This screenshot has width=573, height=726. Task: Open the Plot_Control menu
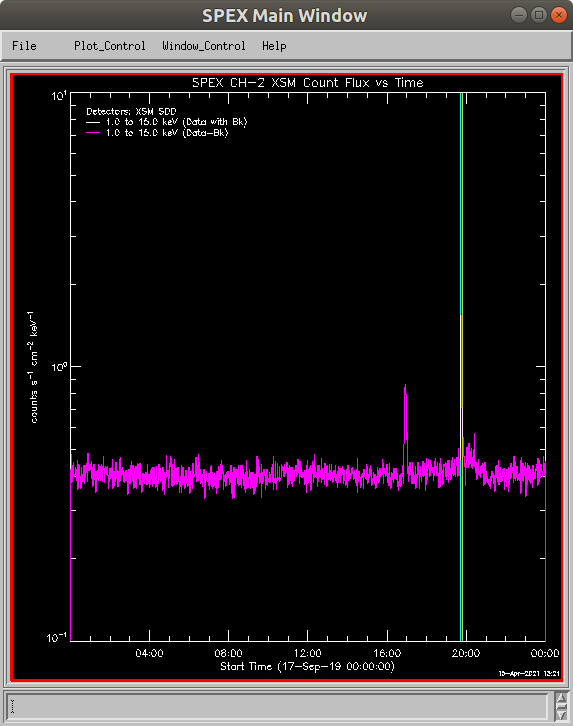pyautogui.click(x=110, y=46)
